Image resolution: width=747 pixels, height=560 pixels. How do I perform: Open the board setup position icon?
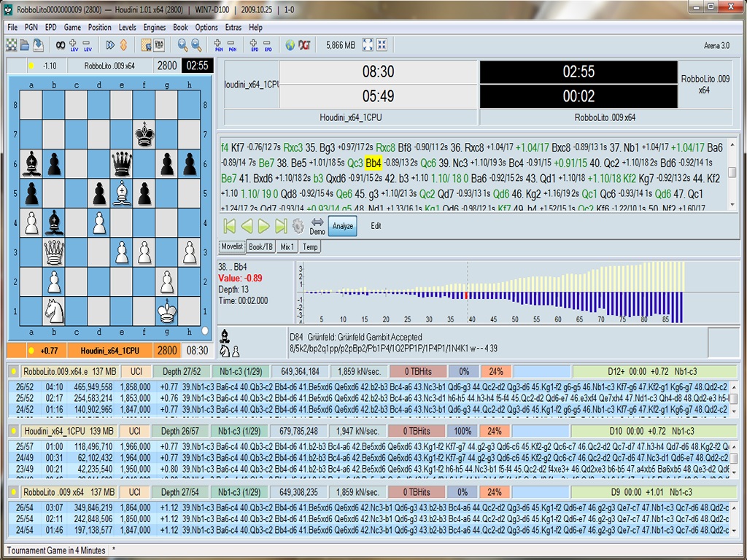tap(146, 44)
